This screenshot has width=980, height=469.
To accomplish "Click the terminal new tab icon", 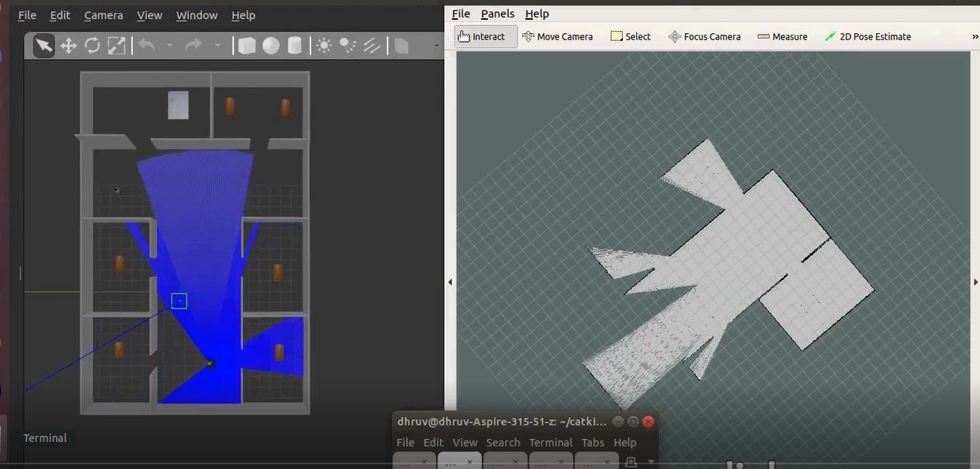I will (631, 462).
